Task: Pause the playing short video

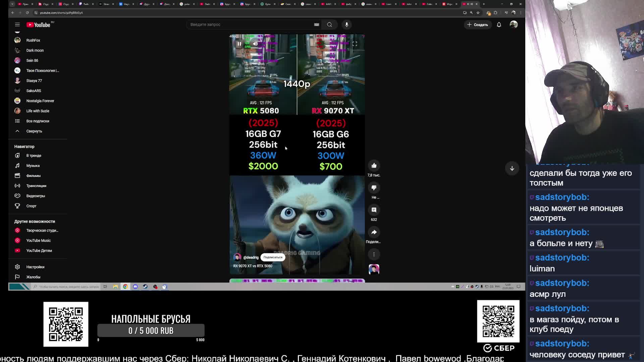Action: point(239,44)
